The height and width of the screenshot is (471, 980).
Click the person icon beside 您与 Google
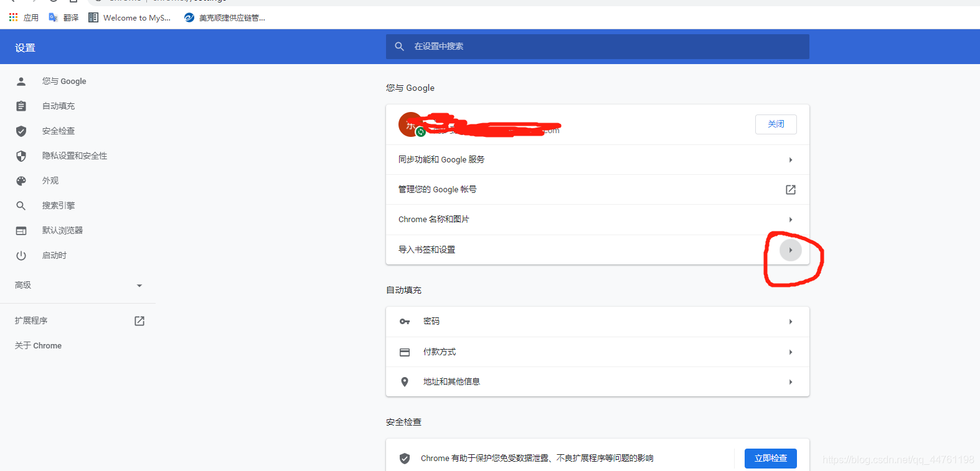tap(21, 82)
